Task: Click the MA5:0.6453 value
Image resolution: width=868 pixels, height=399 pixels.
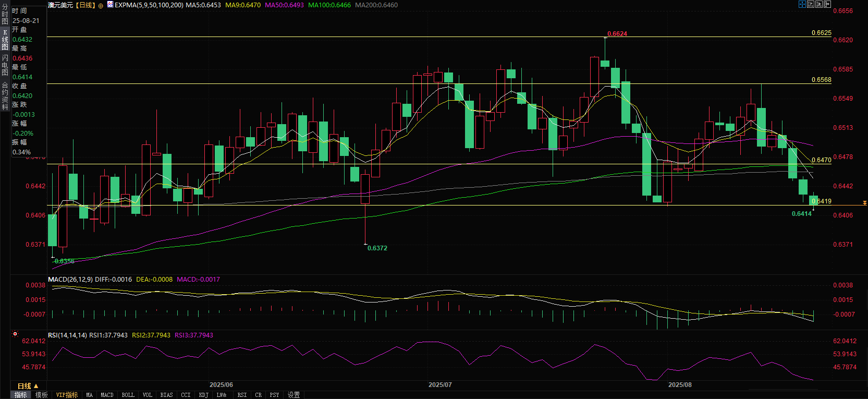Action: pyautogui.click(x=203, y=5)
